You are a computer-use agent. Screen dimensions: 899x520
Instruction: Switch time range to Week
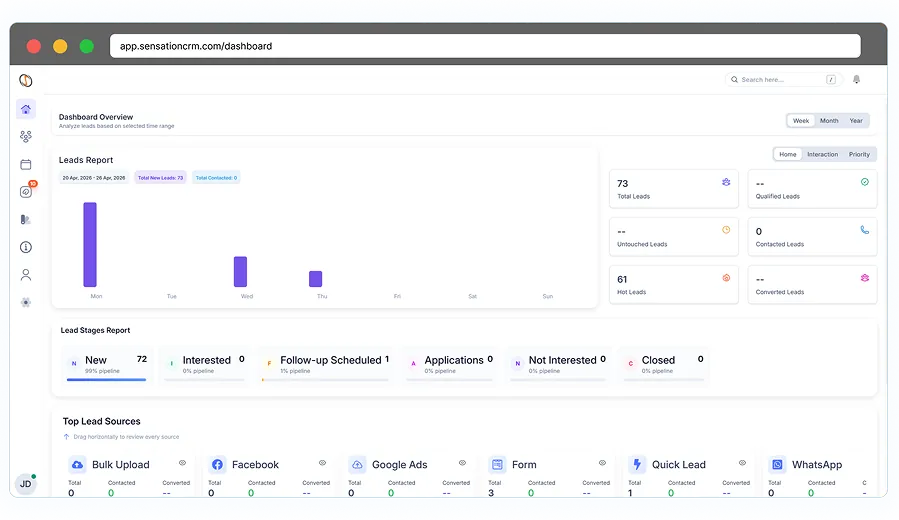pyautogui.click(x=801, y=120)
